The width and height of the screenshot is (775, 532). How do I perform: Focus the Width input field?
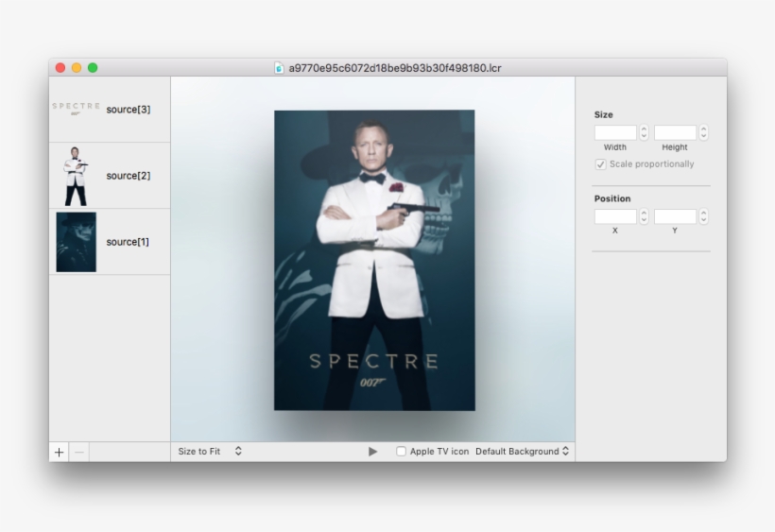coord(615,132)
